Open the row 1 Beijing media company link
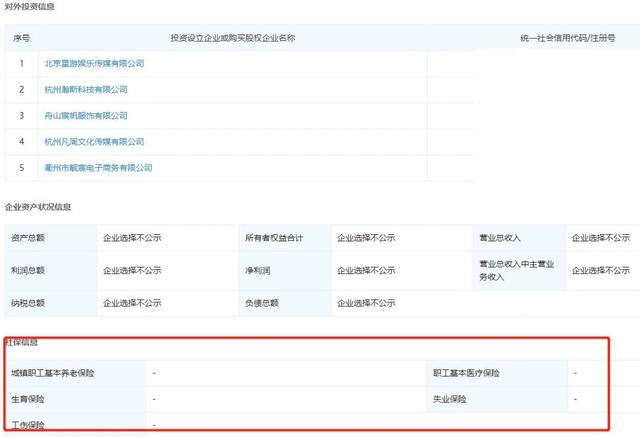Viewport: 640px width, 437px height. [x=94, y=63]
